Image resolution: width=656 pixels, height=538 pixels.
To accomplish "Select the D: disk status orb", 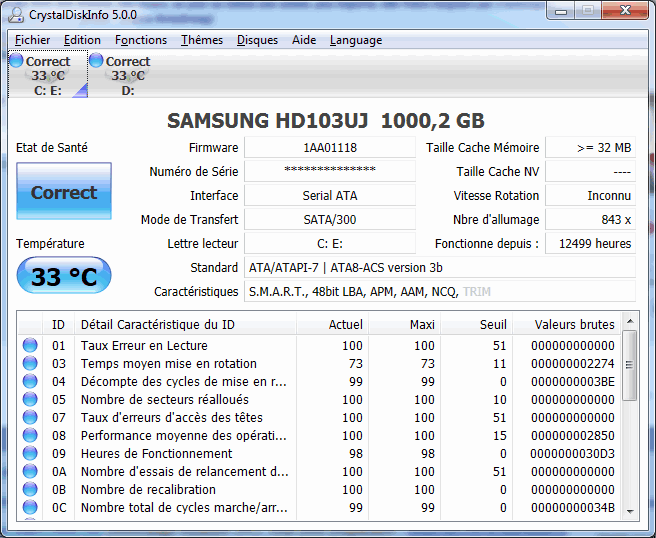I will [96, 61].
